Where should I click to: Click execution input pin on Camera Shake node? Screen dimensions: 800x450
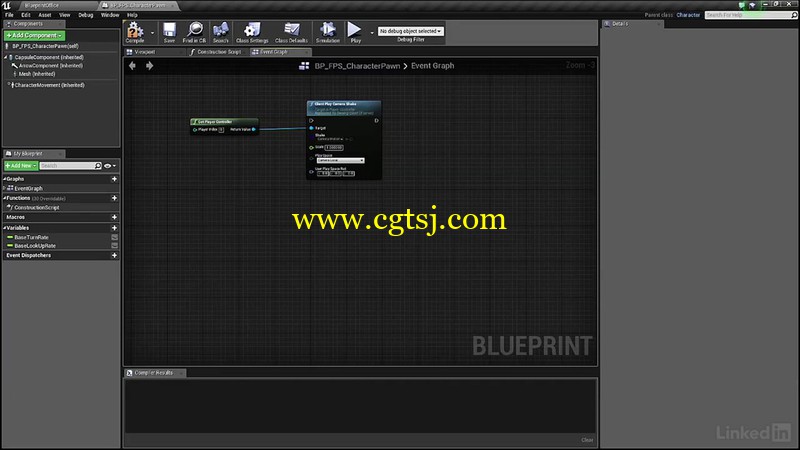pos(311,121)
